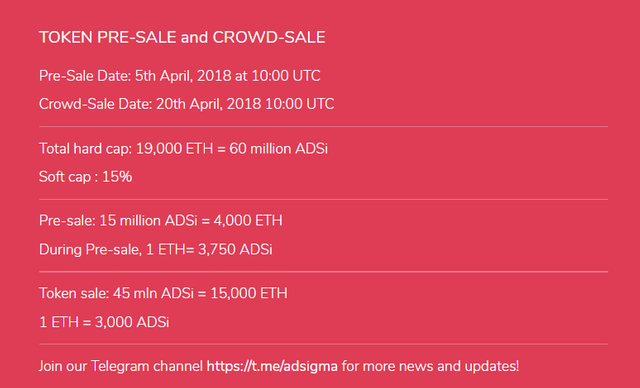The width and height of the screenshot is (640, 388).
Task: Select the Pre-Sale Date 5th April line
Action: tap(180, 76)
